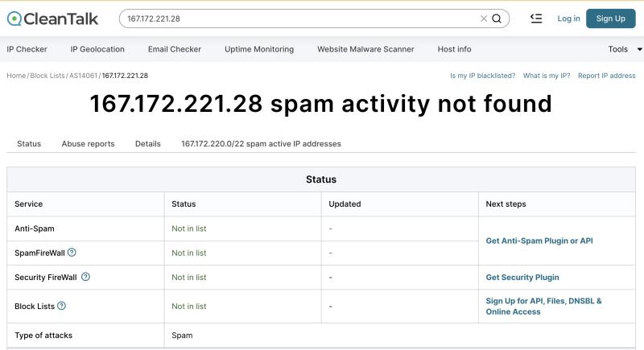Screen dimensions: 644x350
Task: Open Website Malware Scanner
Action: [x=365, y=49]
